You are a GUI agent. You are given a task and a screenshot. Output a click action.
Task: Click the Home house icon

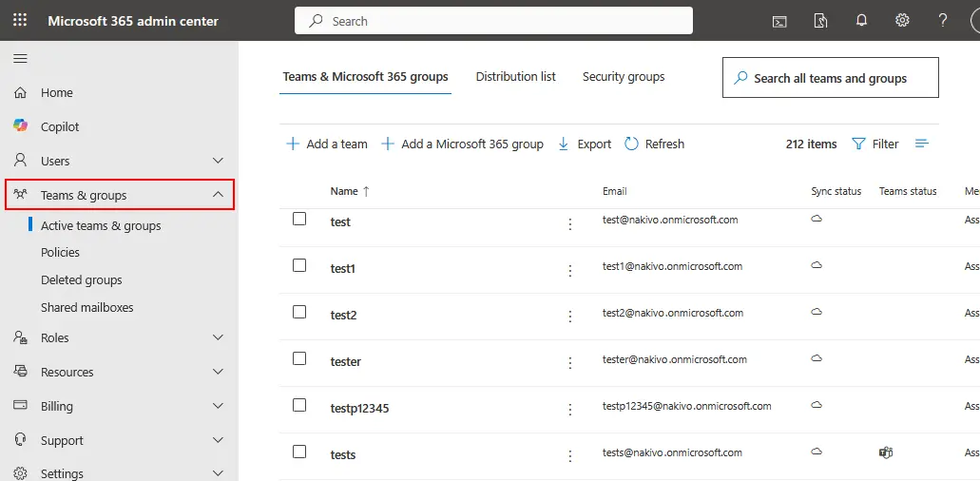(20, 92)
